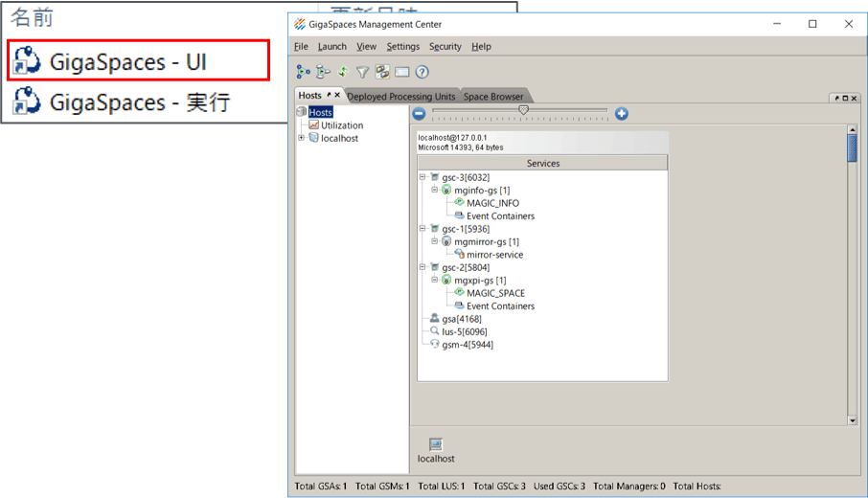Screen dimensions: 868x498
Task: Click the localhost machine icon at bottom
Action: point(436,445)
